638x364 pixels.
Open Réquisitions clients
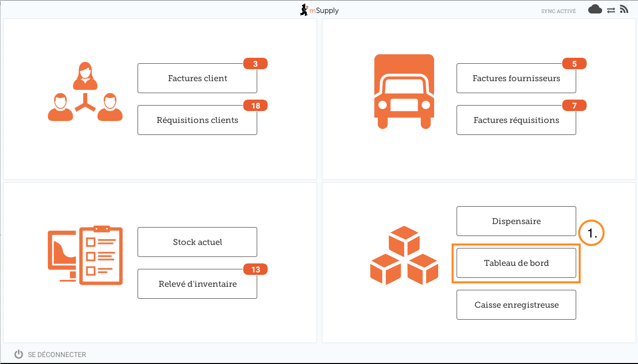coord(197,120)
